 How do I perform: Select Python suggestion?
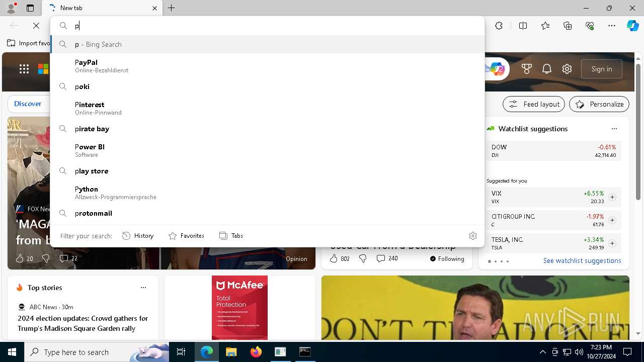click(x=267, y=193)
